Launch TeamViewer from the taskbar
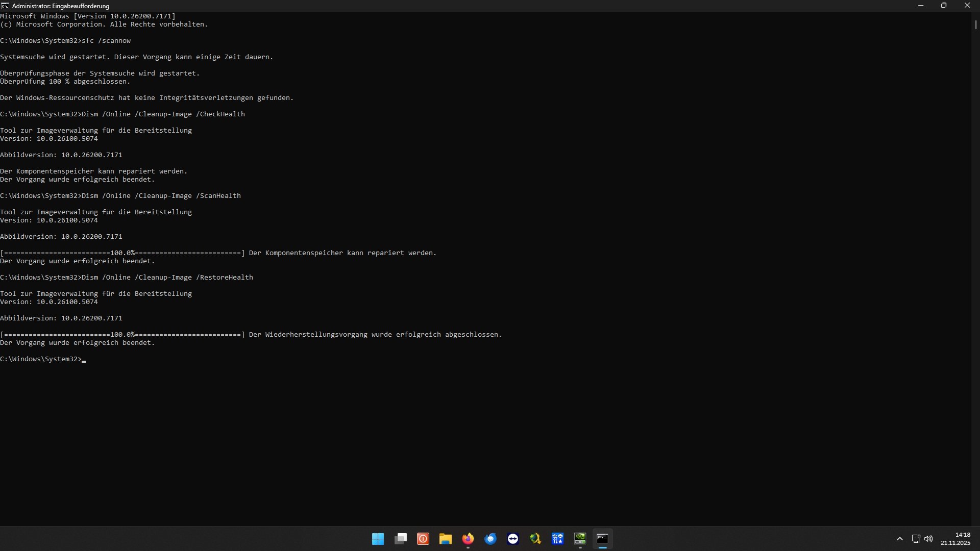The image size is (980, 551). 513,539
